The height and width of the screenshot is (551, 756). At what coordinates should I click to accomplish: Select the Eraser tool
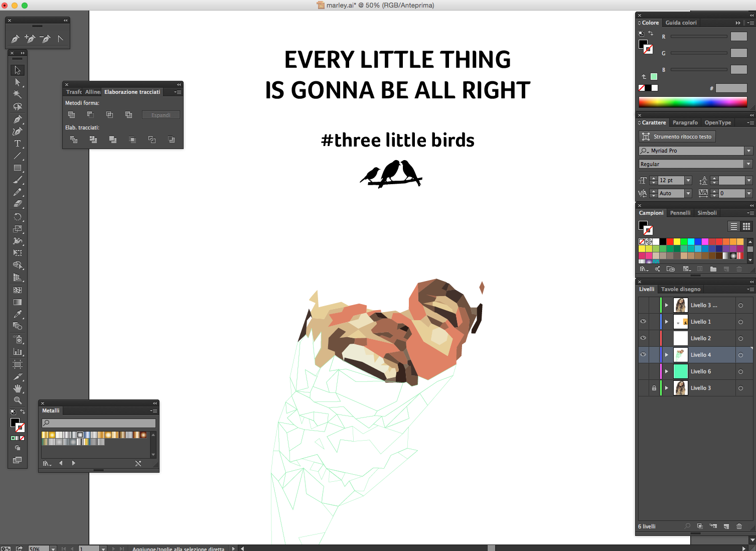(x=18, y=204)
